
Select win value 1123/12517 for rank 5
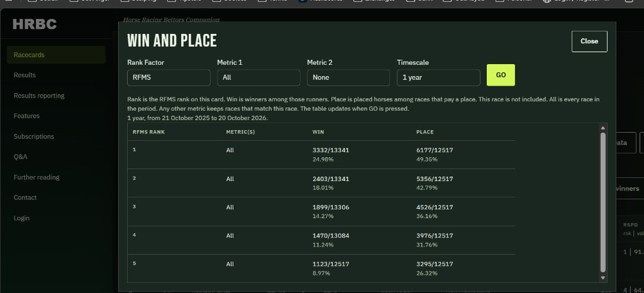[331, 264]
